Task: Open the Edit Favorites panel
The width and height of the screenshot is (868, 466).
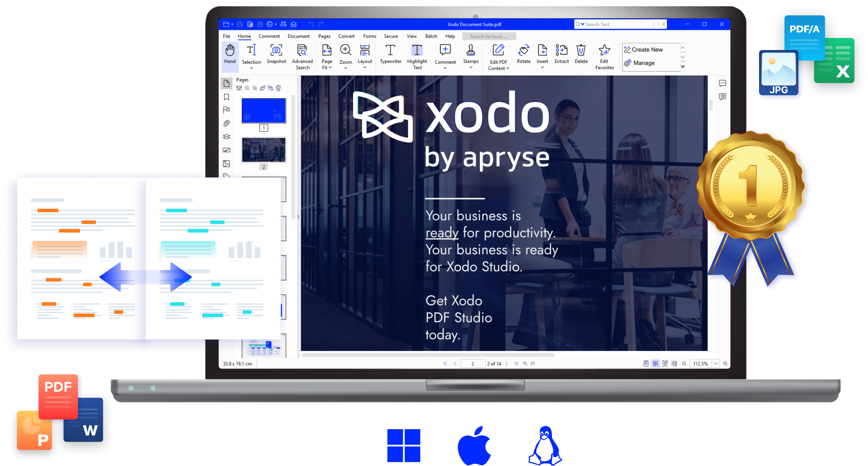Action: coord(604,56)
